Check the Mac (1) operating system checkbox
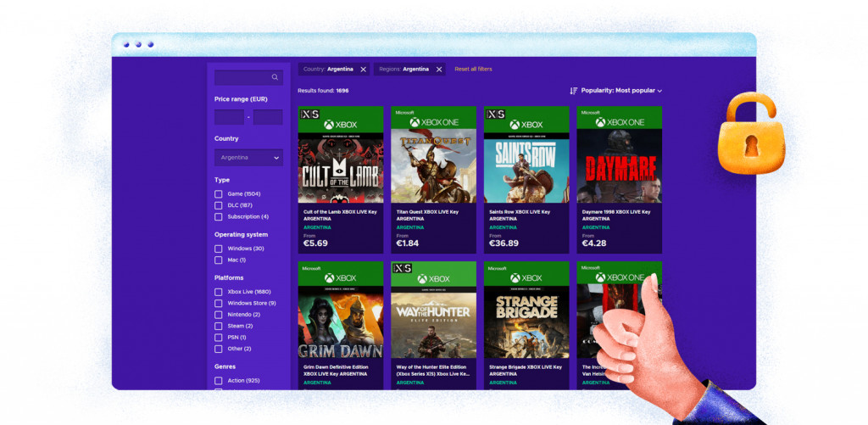Image resolution: width=868 pixels, height=425 pixels. [x=218, y=260]
